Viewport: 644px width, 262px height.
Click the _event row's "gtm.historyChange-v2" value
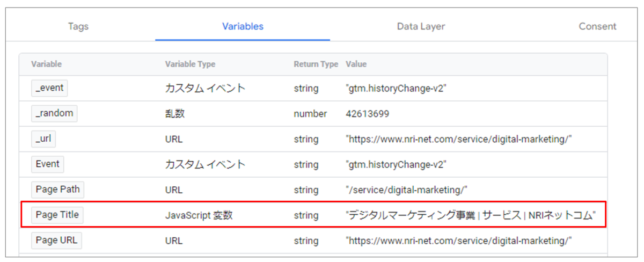coord(397,89)
